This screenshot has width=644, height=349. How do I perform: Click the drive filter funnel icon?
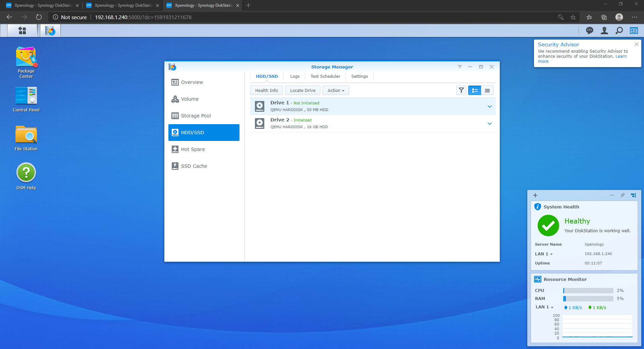click(461, 90)
